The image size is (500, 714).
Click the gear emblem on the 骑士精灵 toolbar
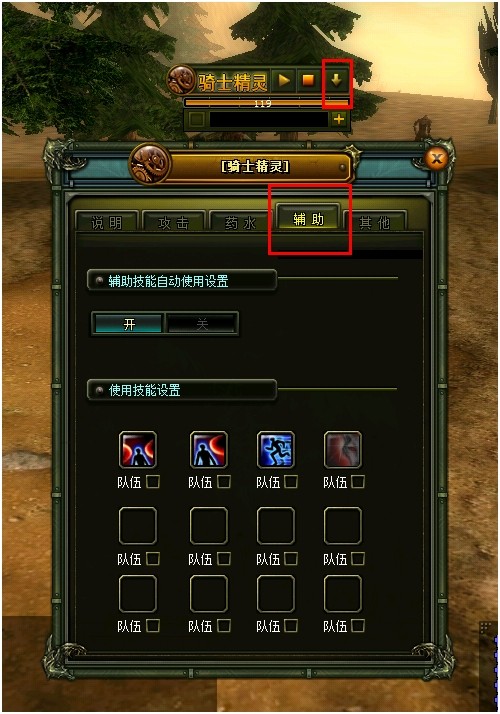coord(182,80)
